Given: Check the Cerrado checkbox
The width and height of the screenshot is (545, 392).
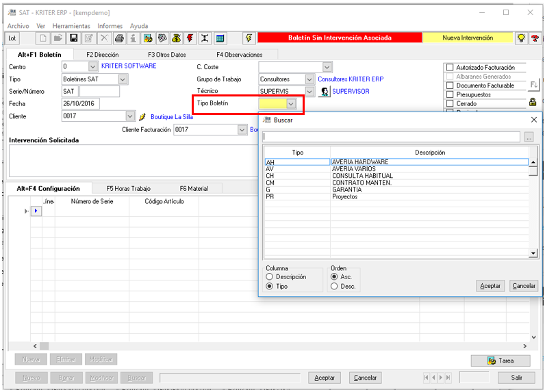Looking at the screenshot, I should pos(450,103).
